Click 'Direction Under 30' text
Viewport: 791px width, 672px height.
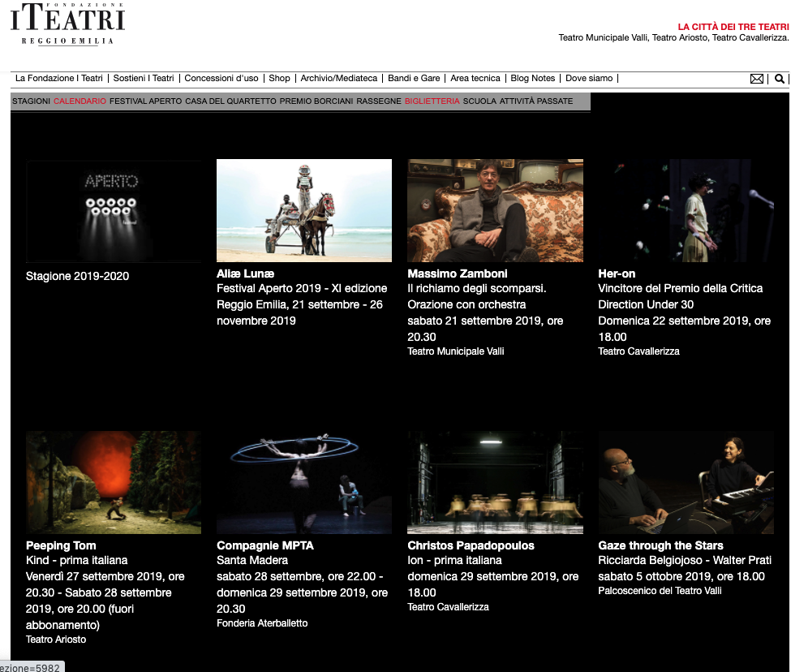point(646,304)
